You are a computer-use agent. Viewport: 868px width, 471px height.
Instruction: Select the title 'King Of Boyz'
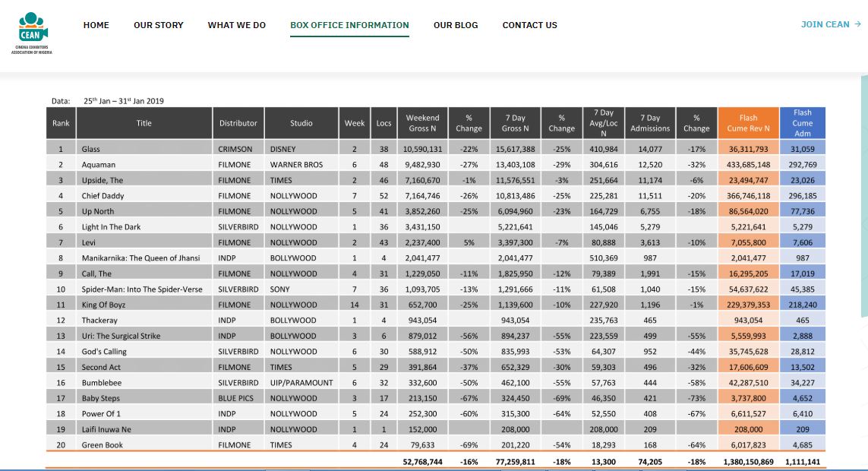click(103, 304)
